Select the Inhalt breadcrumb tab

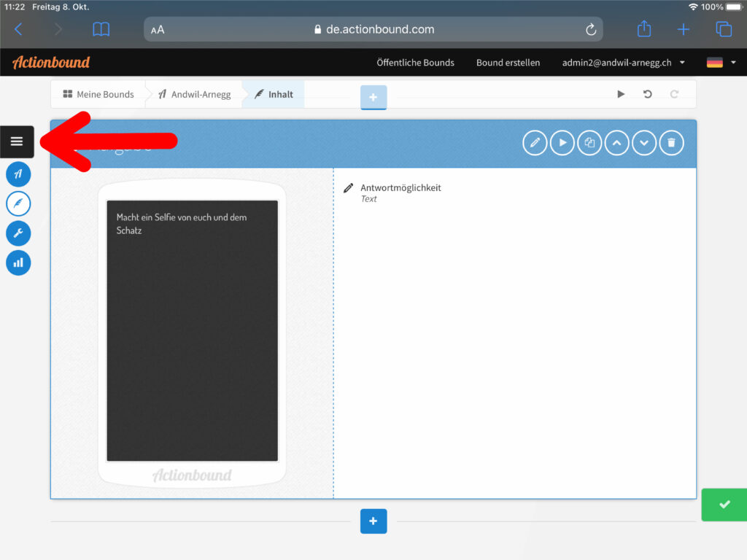274,94
